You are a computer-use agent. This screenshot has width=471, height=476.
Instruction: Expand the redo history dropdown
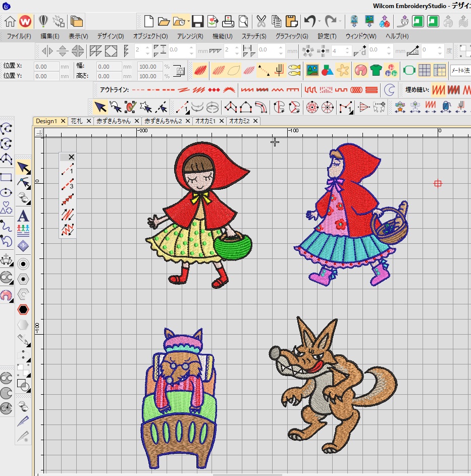point(340,21)
